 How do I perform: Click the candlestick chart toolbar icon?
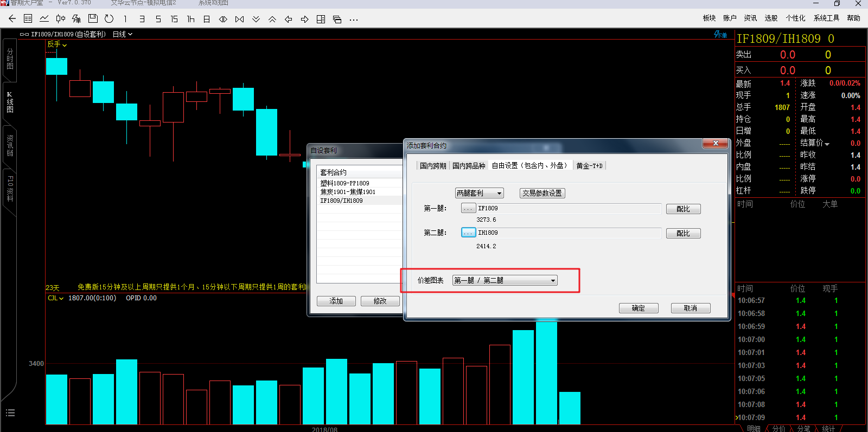click(x=61, y=19)
